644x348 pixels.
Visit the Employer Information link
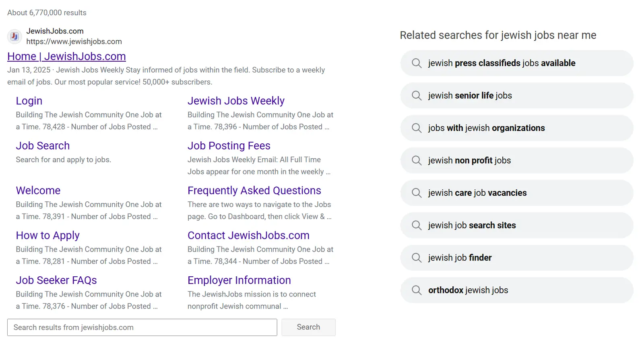pos(239,280)
